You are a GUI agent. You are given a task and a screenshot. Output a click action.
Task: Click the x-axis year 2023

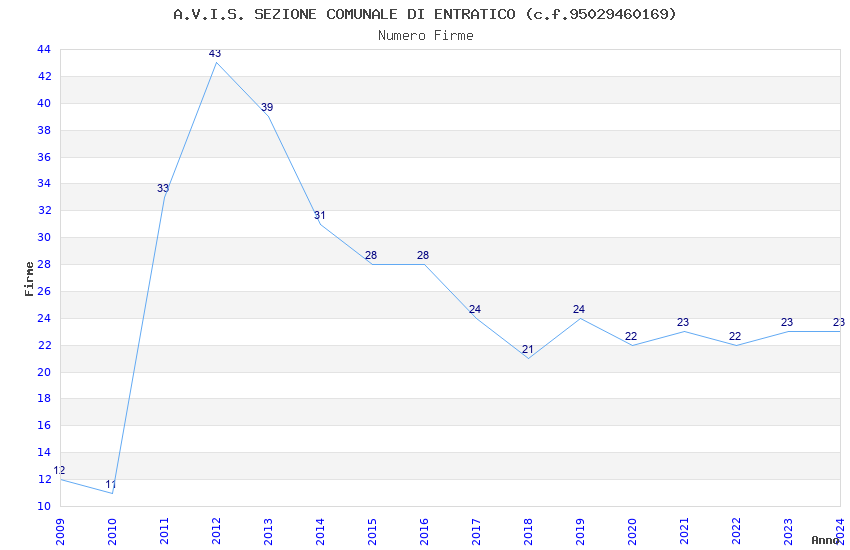[x=788, y=532]
